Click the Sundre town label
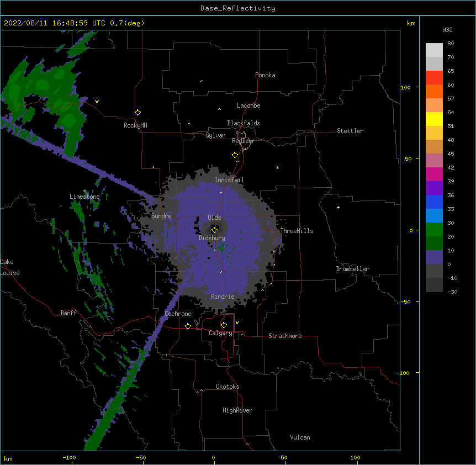The width and height of the screenshot is (476, 465). click(161, 216)
